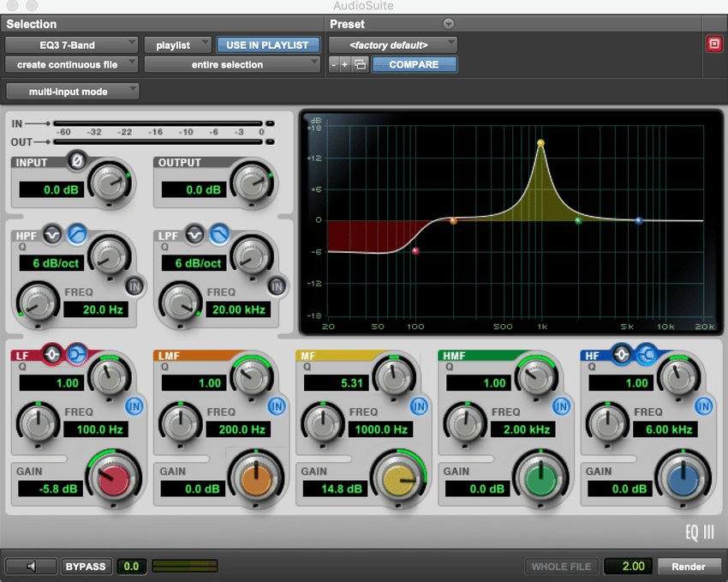
Task: Click the Render button
Action: pos(689,567)
